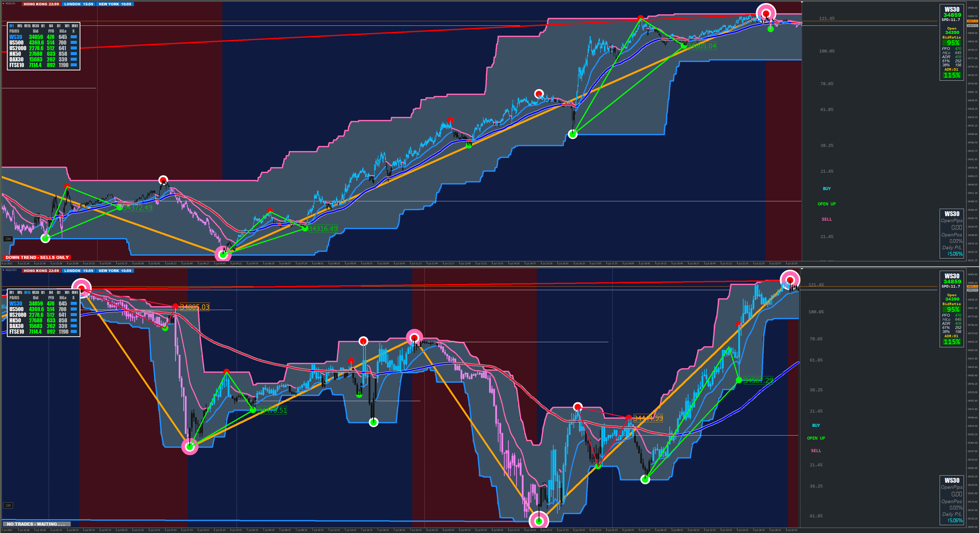Open the WS30,M1 chart title dropdown arrow
Screen dimensions: 980x533
(x=3, y=3)
